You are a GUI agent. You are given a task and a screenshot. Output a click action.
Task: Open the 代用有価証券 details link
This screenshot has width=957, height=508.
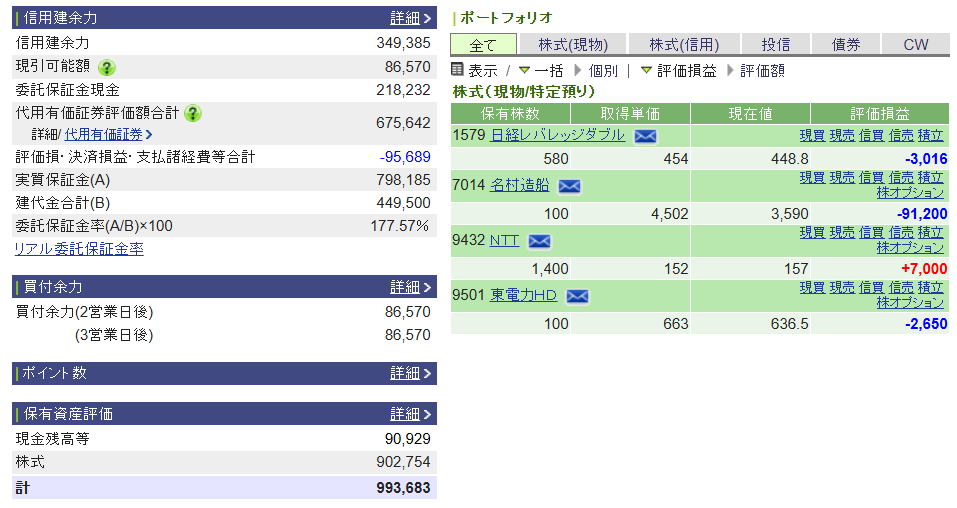coord(108,134)
